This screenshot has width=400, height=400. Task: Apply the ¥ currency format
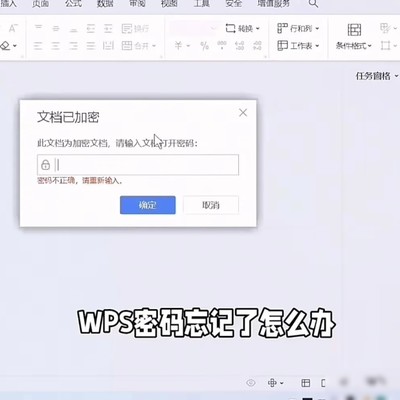point(178,45)
